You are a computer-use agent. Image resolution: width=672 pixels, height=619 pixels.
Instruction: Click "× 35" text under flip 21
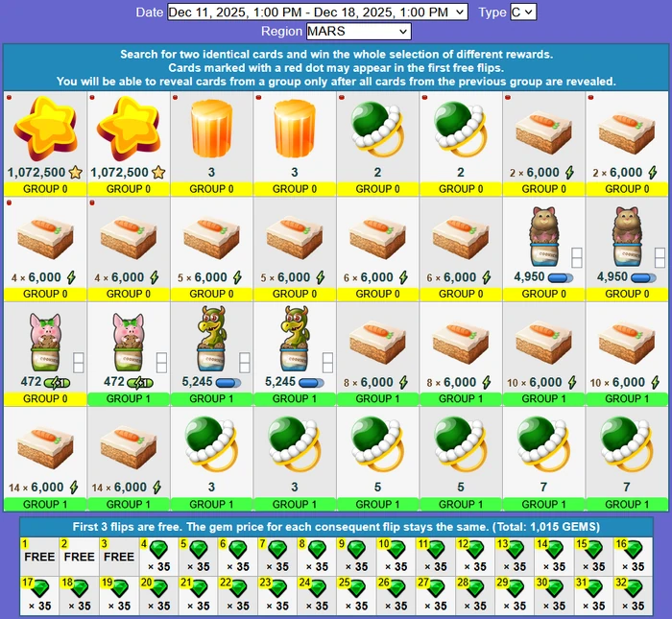click(199, 606)
